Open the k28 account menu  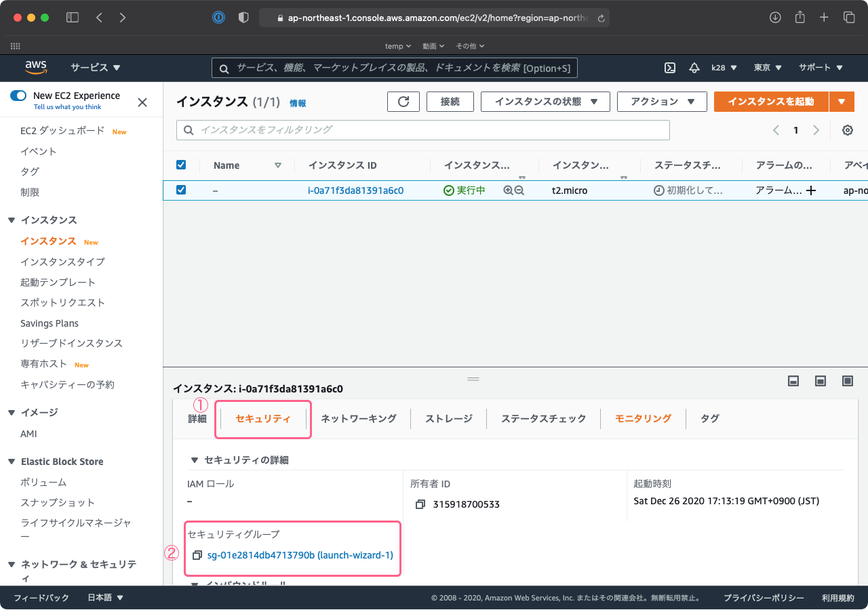(x=724, y=68)
